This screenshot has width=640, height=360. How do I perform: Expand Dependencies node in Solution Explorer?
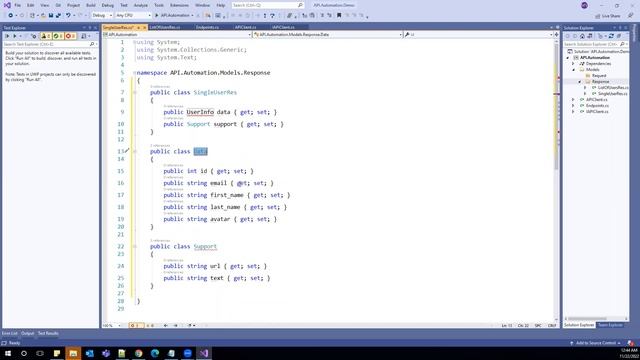coord(573,64)
